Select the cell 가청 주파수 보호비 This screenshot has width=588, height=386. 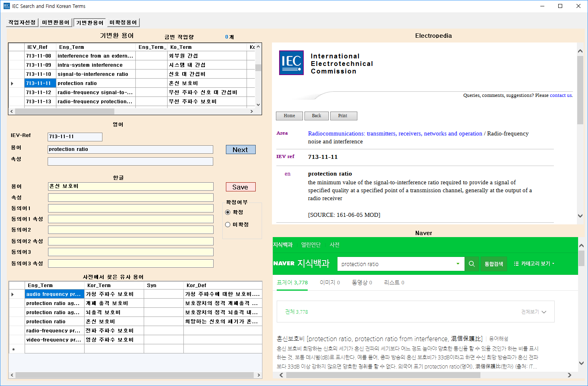coord(114,294)
